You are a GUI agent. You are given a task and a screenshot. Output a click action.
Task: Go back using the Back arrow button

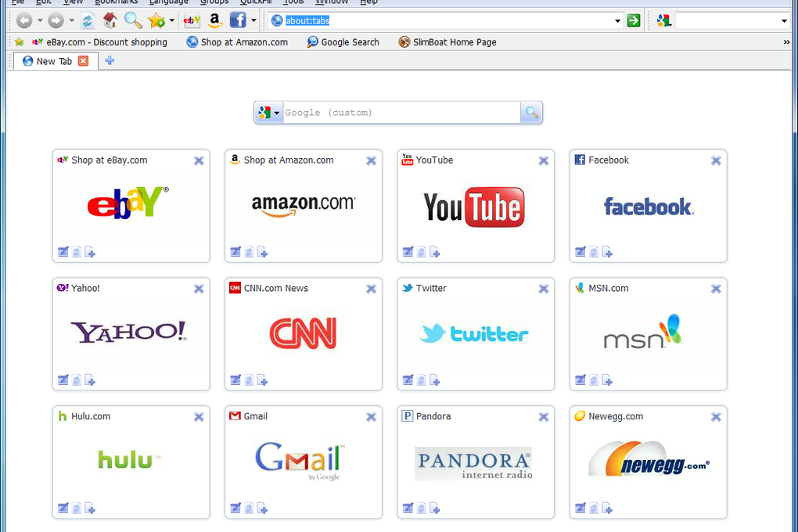coord(24,21)
